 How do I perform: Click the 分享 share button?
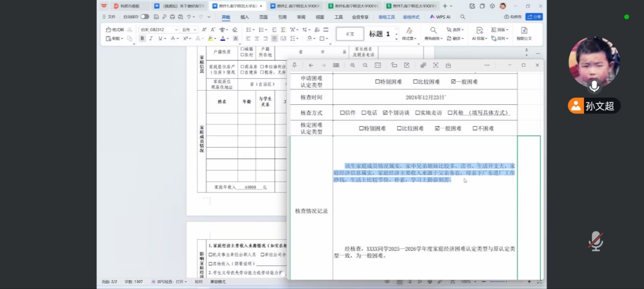pos(534,17)
